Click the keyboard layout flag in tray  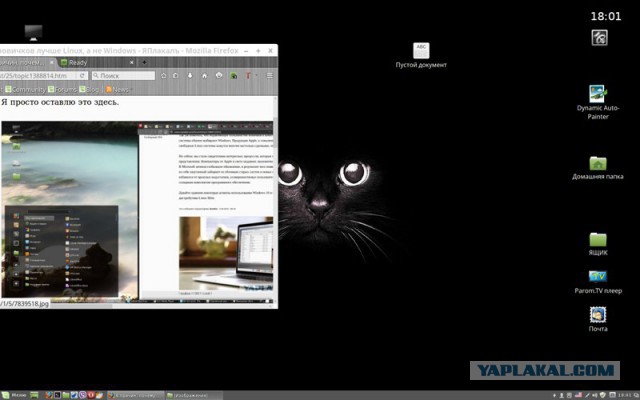point(578,395)
